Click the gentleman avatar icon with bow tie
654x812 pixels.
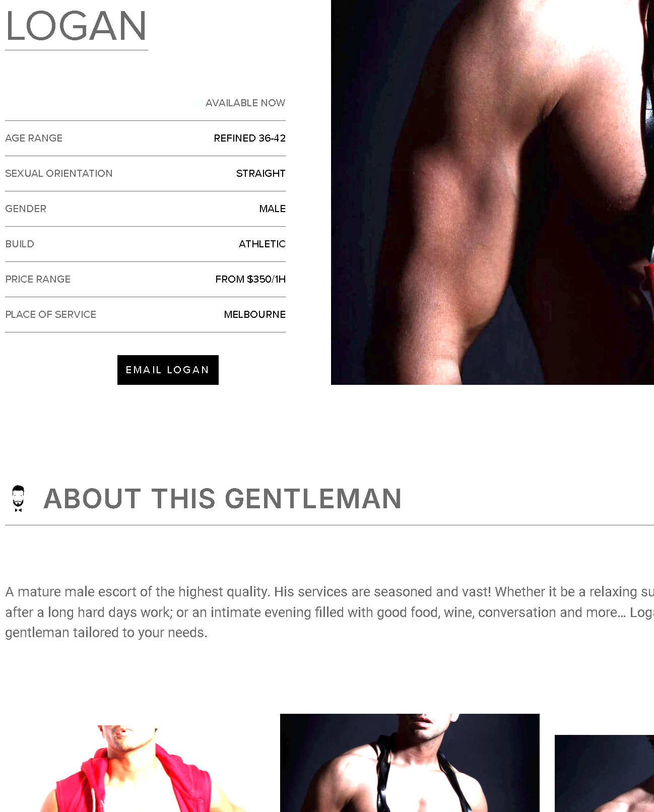(19, 499)
